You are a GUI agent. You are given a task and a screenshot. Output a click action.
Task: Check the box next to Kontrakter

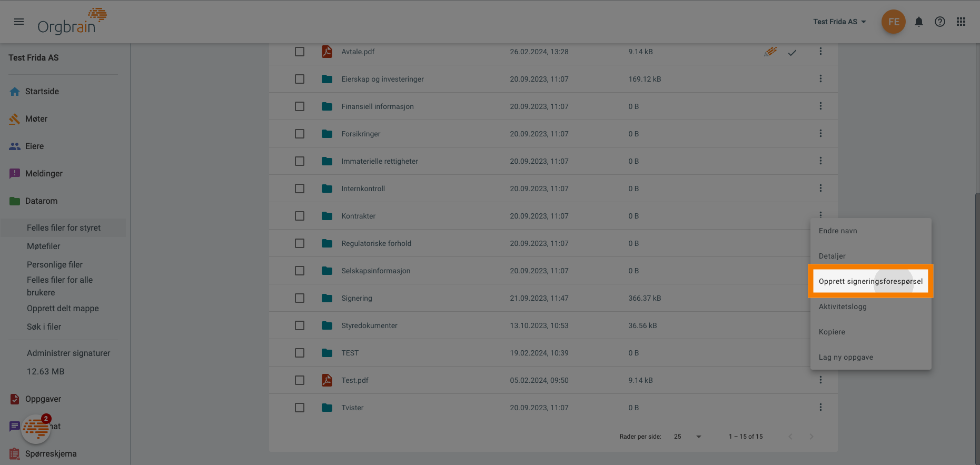point(300,216)
